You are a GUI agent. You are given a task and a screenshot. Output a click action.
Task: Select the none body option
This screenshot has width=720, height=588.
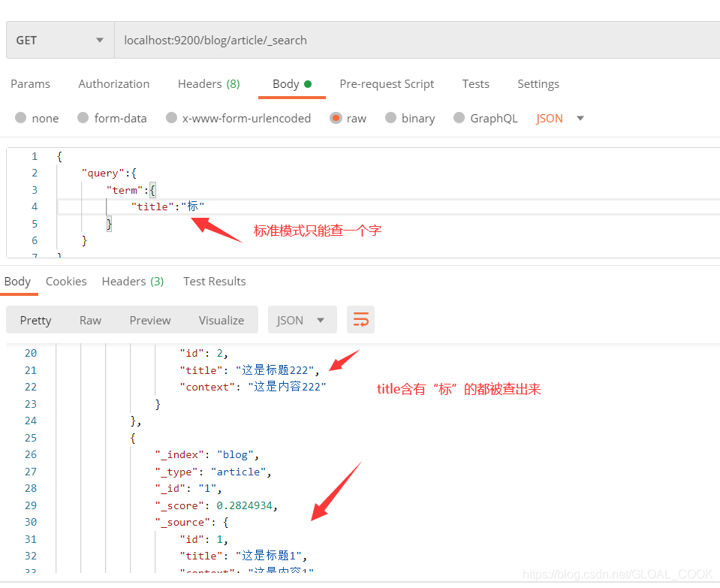(x=21, y=118)
